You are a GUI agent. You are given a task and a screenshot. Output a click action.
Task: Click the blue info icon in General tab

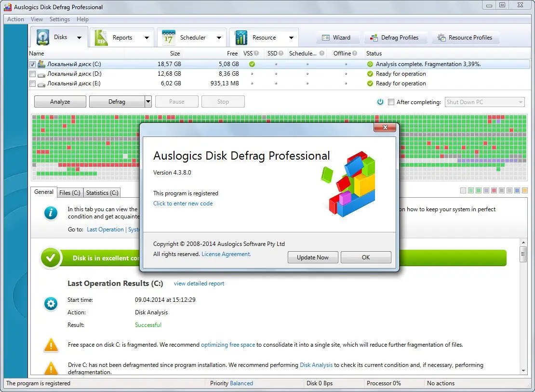click(51, 213)
